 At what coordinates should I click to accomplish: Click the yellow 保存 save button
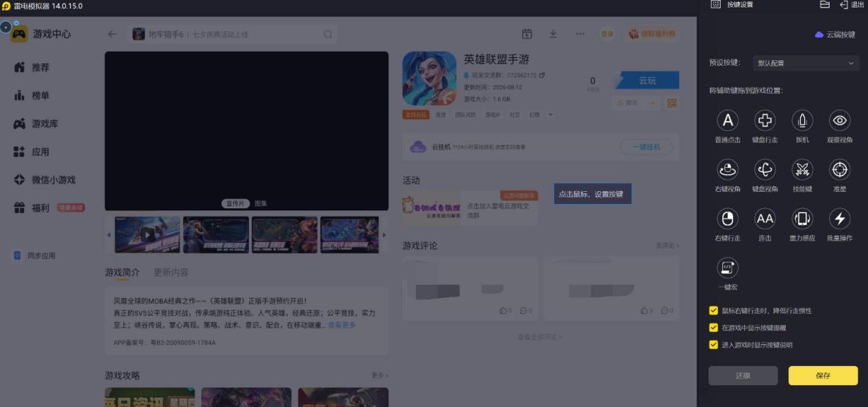point(823,375)
